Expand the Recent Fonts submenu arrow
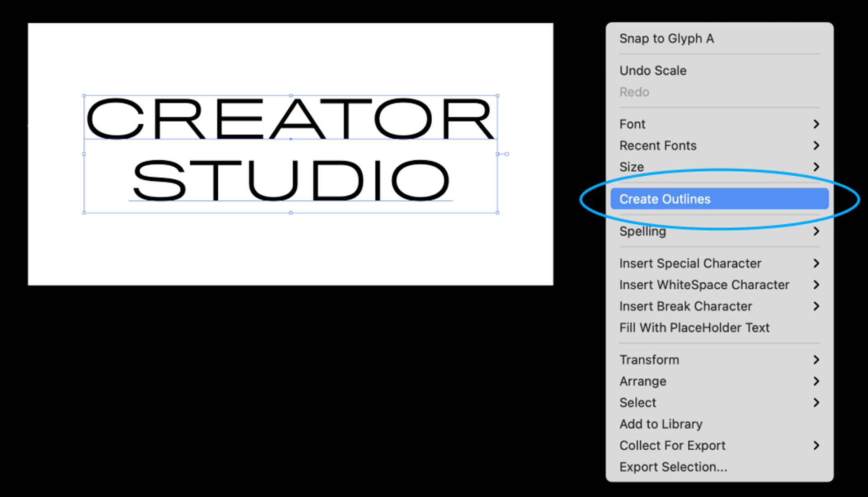Viewport: 868px width, 497px height. (816, 145)
